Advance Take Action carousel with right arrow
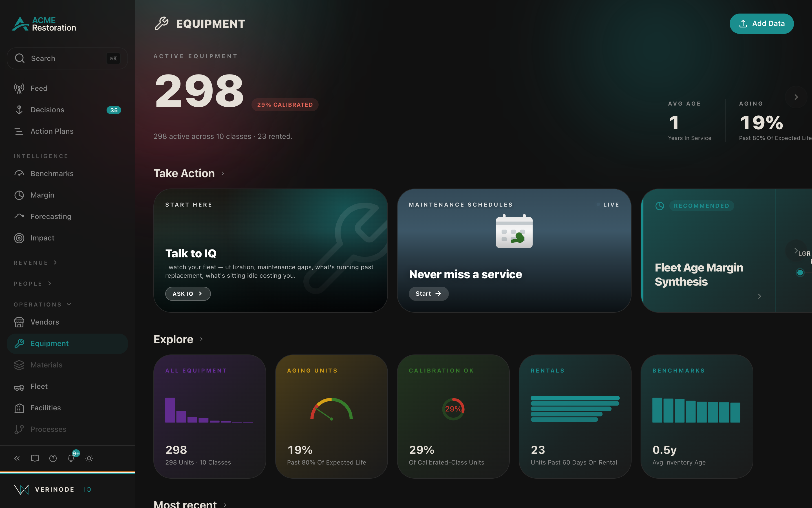Image resolution: width=812 pixels, height=508 pixels. click(796, 251)
